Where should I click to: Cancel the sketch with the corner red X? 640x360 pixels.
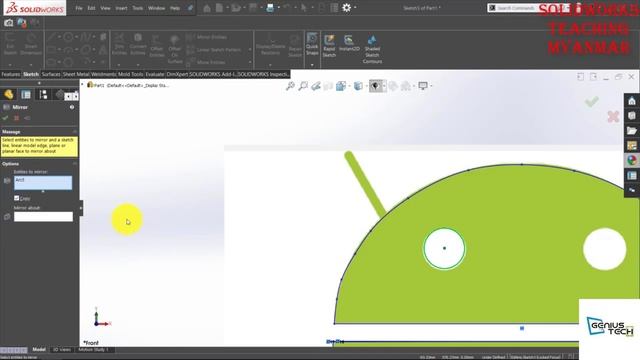coord(613,116)
